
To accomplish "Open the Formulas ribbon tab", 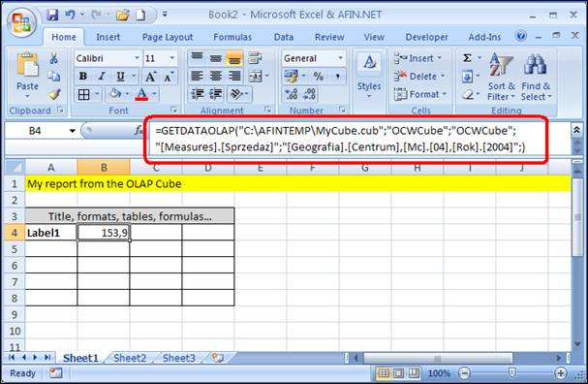I will pyautogui.click(x=232, y=37).
